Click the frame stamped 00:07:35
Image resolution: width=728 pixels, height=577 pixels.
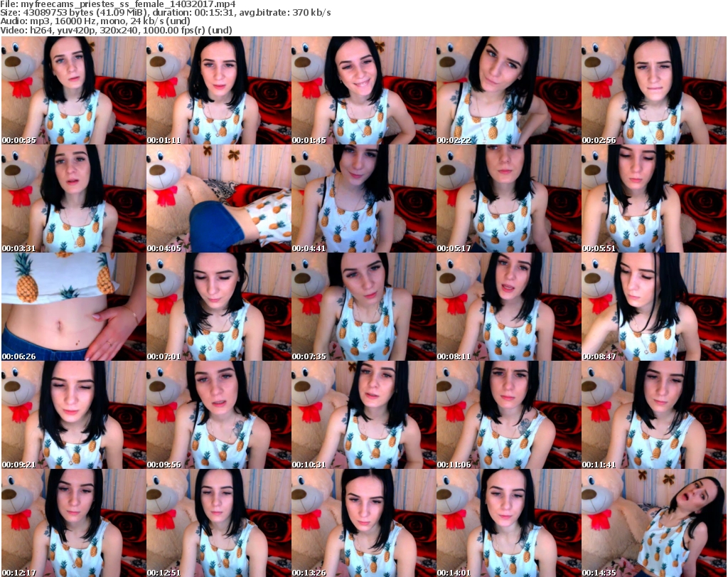click(363, 307)
